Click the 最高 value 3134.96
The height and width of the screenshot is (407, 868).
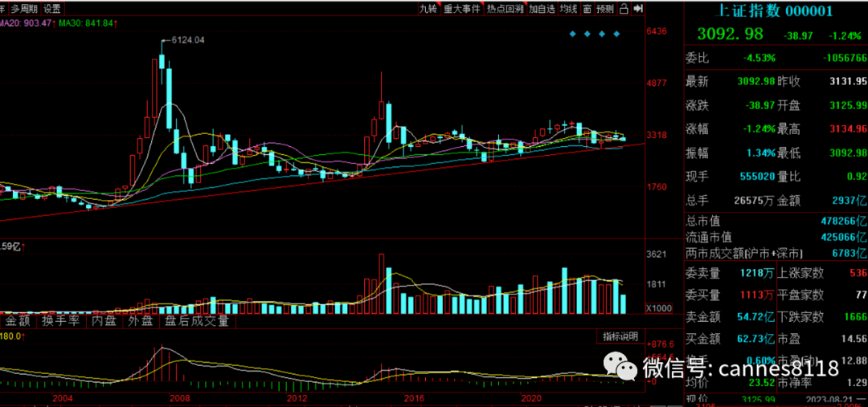848,129
